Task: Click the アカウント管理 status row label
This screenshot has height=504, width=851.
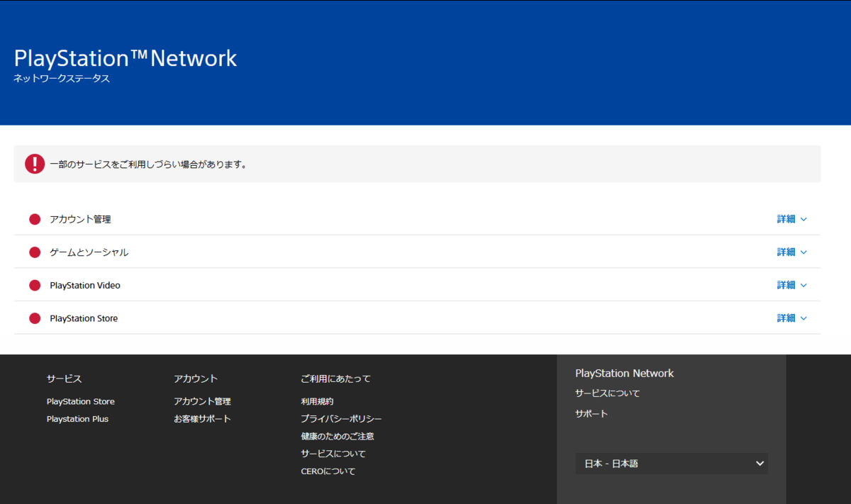Action: pyautogui.click(x=80, y=219)
